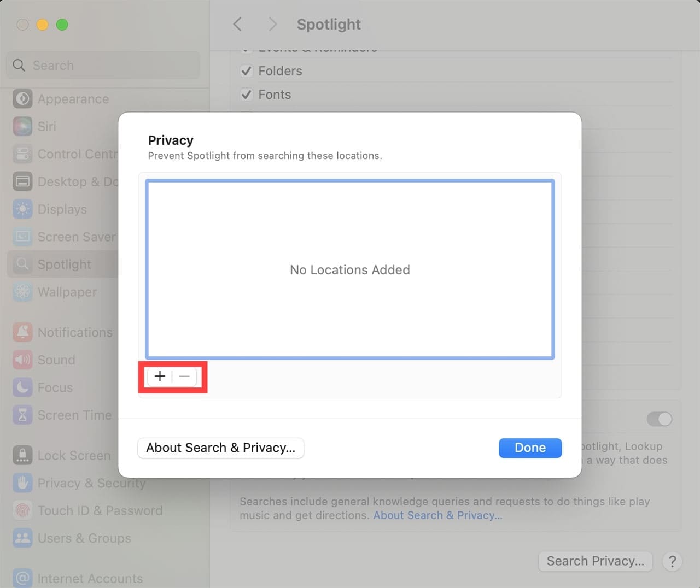Open the Lock Screen icon
Image resolution: width=700 pixels, height=588 pixels.
click(22, 455)
